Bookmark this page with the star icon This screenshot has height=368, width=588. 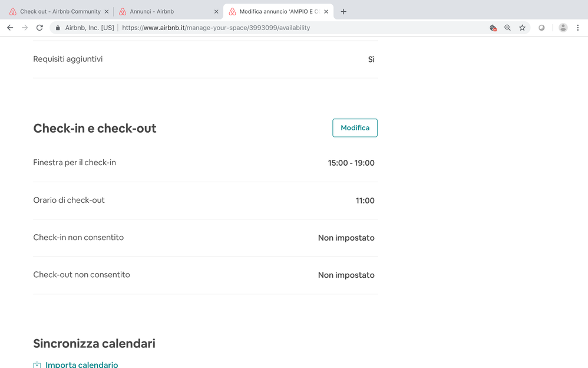[x=522, y=28]
